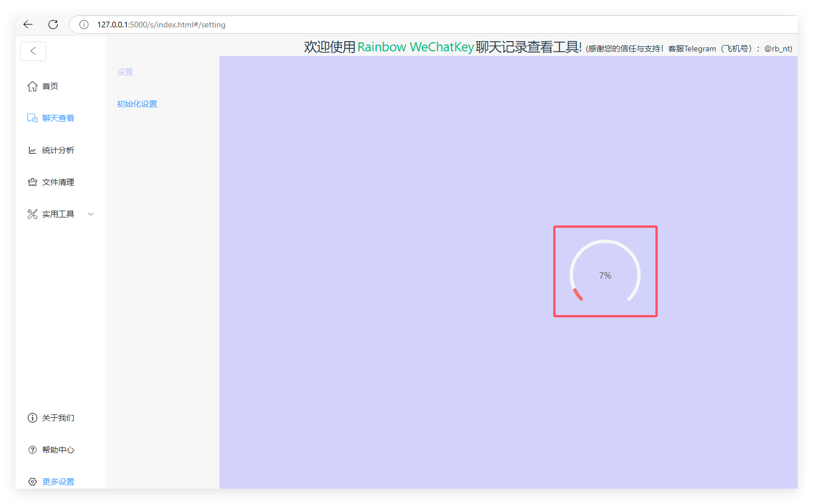
Task: Click the Telegram contact @rb_nt text
Action: pyautogui.click(x=778, y=49)
